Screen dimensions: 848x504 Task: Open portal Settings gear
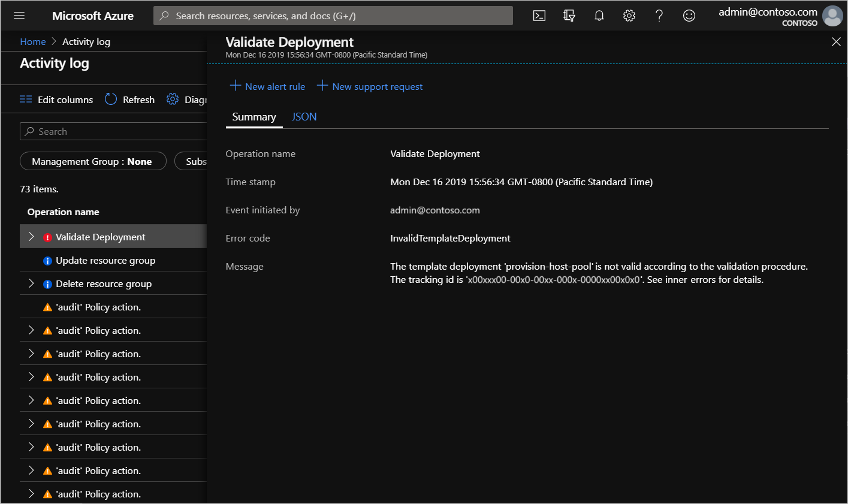(x=629, y=16)
